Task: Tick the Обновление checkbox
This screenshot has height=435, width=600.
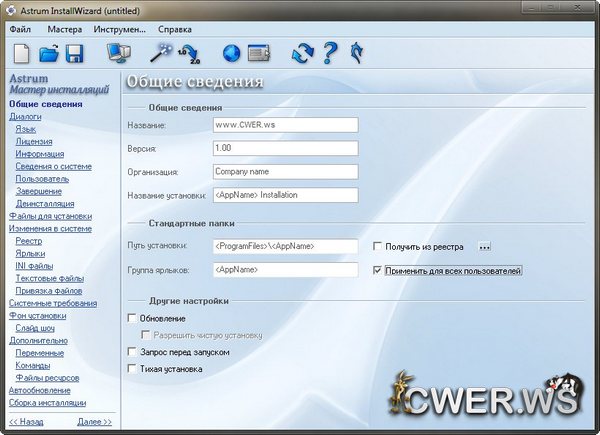Action: coord(133,318)
